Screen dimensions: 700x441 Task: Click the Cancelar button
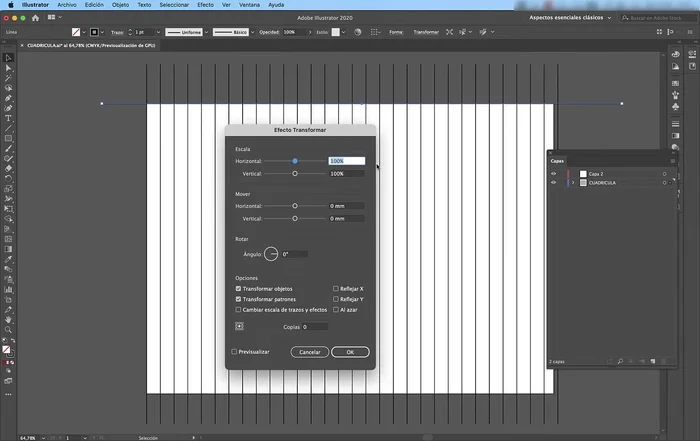click(x=310, y=352)
